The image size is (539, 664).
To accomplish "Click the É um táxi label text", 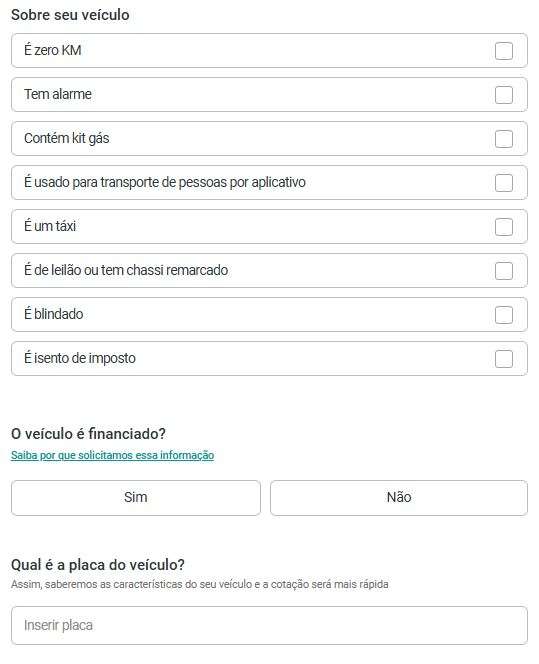I will click(x=50, y=226).
